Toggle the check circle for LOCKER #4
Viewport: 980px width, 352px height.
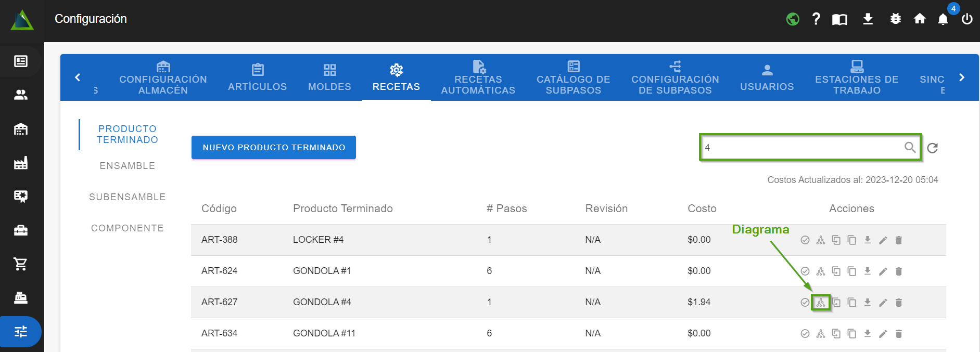point(805,240)
